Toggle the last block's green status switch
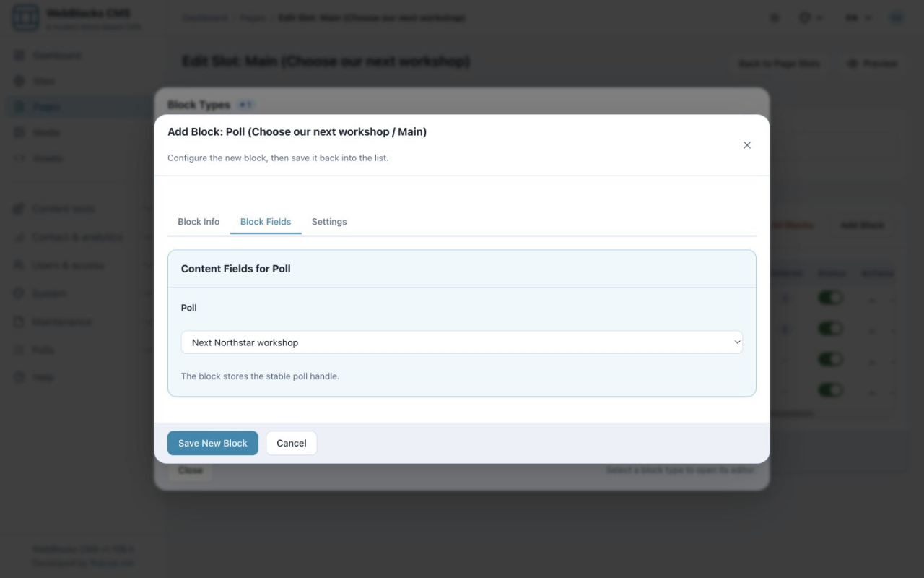Viewport: 924px width, 578px height. pos(830,390)
